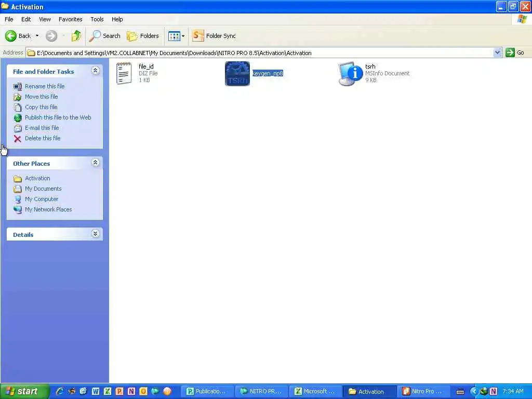The height and width of the screenshot is (399, 532).
Task: Open the Windows Start menu
Action: tap(24, 391)
